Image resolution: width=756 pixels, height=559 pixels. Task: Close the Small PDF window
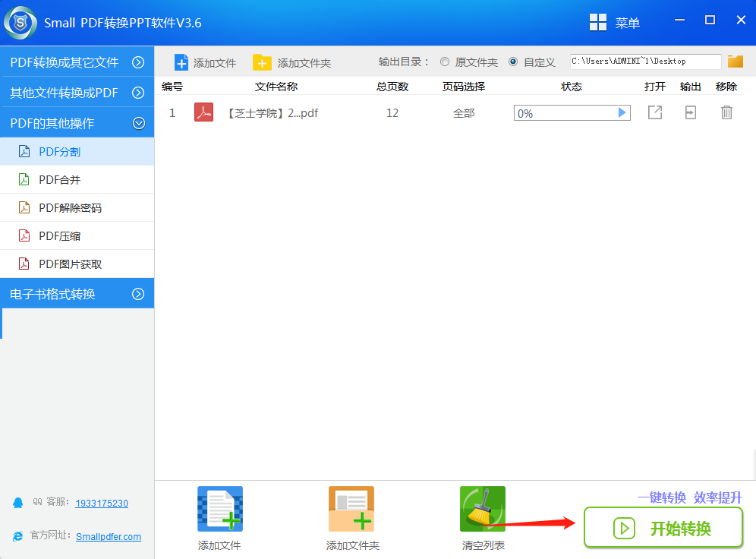coord(741,20)
